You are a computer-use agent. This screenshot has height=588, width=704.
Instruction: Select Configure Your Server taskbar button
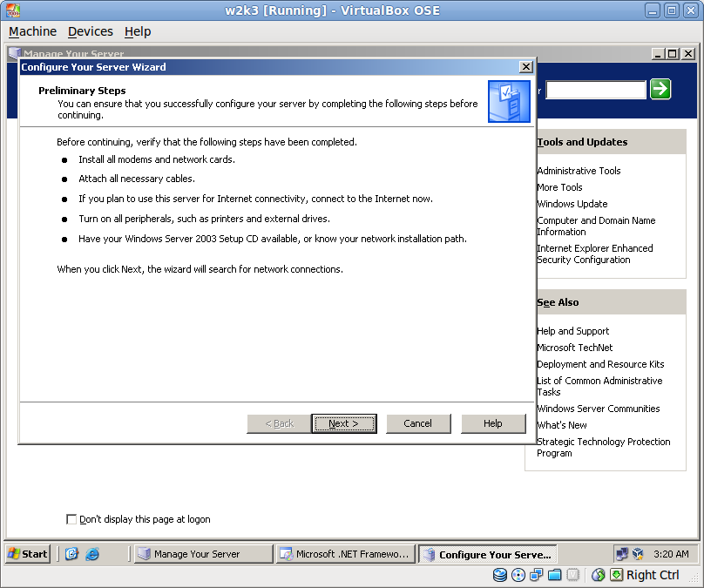pyautogui.click(x=488, y=554)
